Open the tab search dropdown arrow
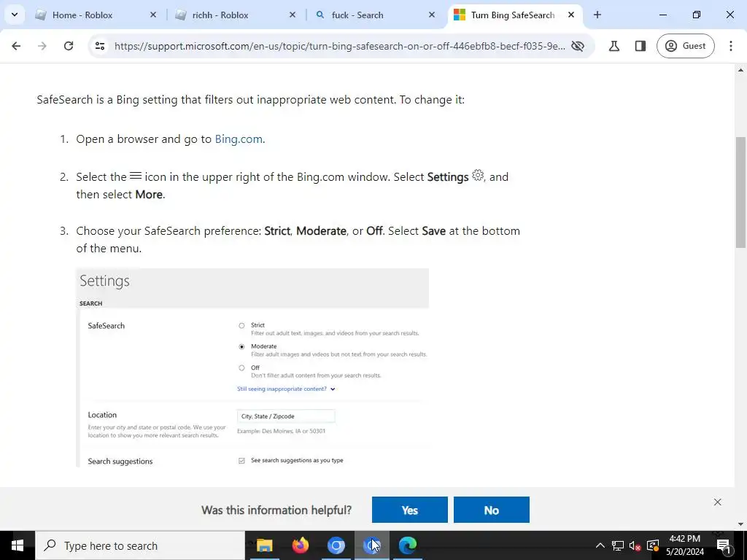Image resolution: width=747 pixels, height=560 pixels. coord(15,15)
